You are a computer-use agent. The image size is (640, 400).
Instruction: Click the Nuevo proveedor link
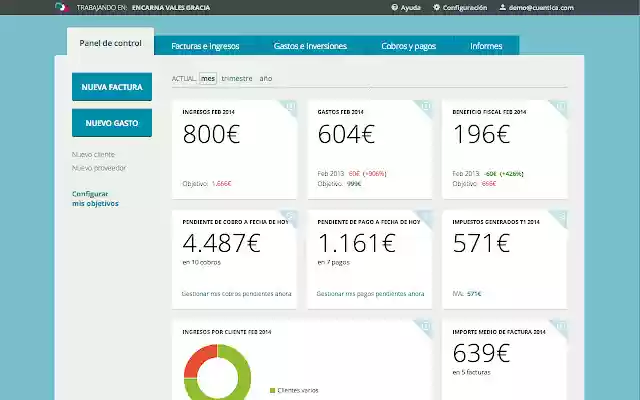click(x=99, y=168)
